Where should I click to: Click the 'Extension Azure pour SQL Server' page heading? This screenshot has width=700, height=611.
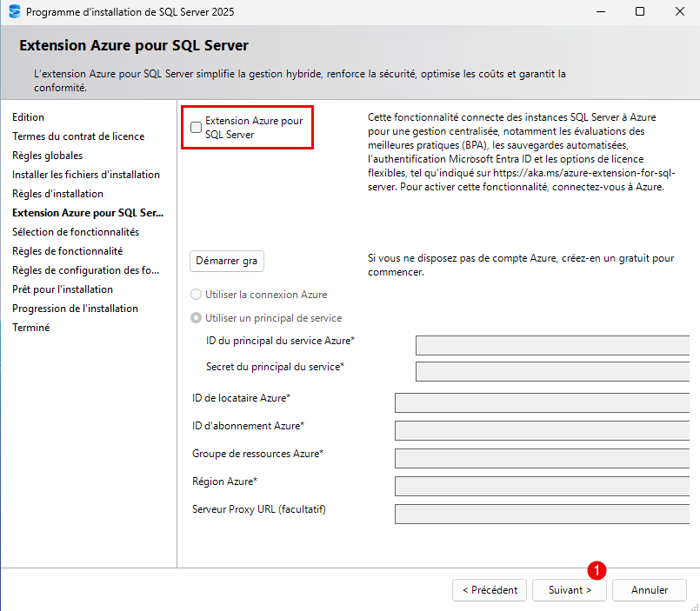pyautogui.click(x=134, y=45)
